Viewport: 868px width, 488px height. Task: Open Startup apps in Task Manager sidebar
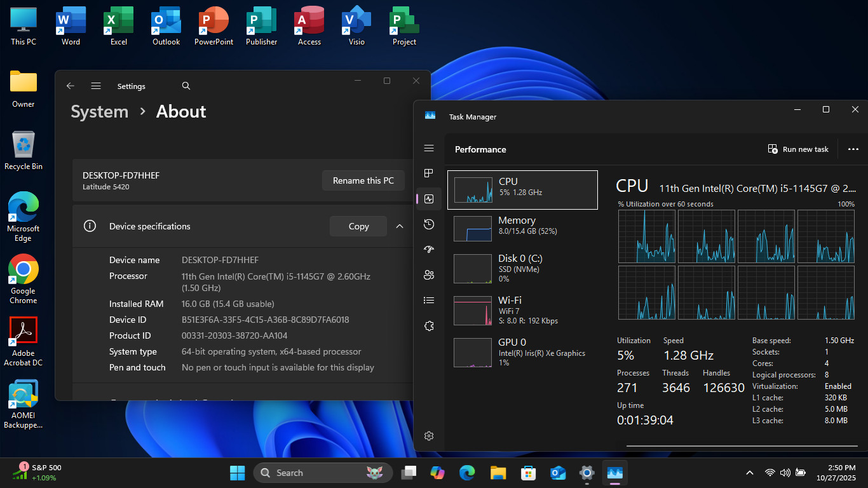429,250
